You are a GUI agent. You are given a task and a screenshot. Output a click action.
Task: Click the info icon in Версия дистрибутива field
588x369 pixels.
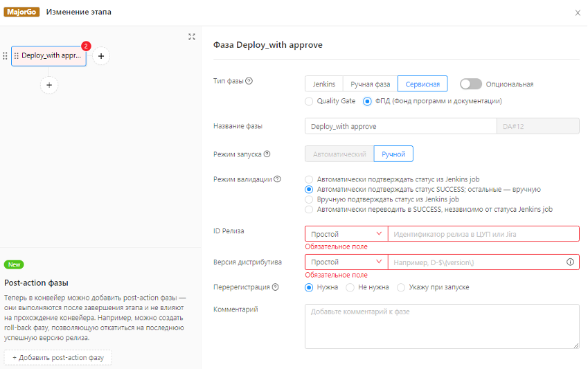pyautogui.click(x=571, y=262)
